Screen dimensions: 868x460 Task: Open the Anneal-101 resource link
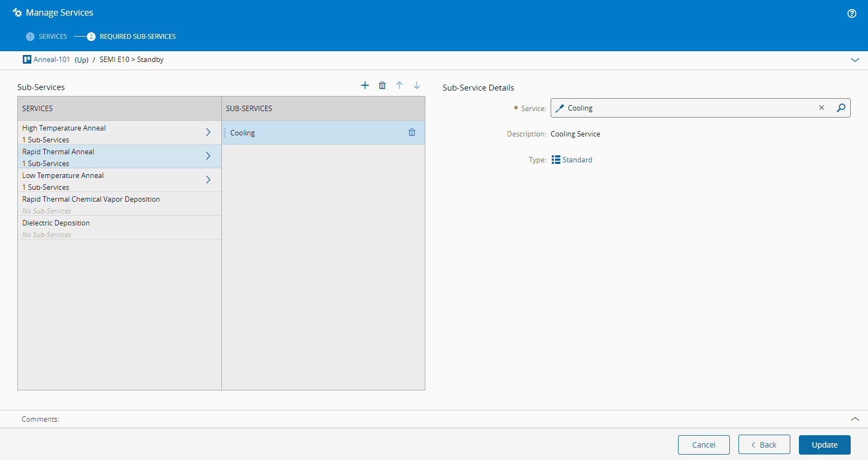point(51,59)
